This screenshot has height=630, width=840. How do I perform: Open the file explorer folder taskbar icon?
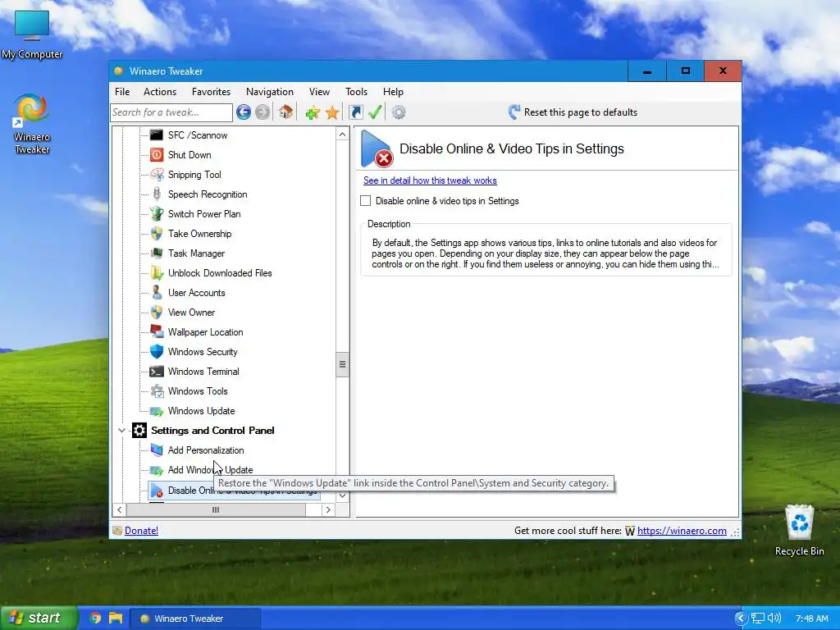click(116, 619)
